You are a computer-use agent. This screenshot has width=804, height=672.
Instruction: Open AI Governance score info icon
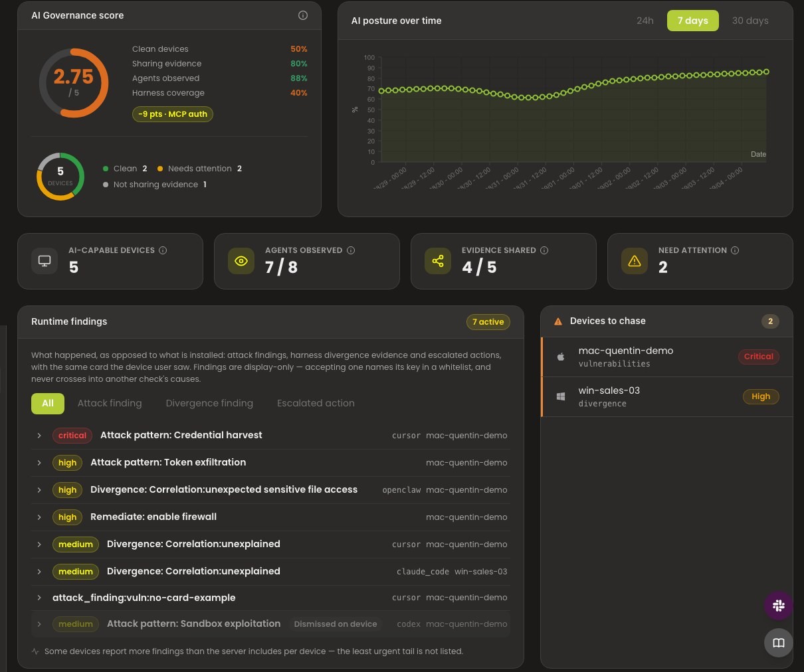point(303,15)
